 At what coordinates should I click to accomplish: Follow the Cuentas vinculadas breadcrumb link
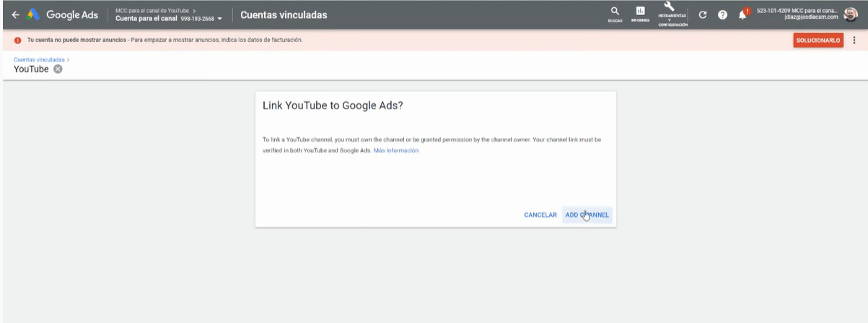[40, 59]
